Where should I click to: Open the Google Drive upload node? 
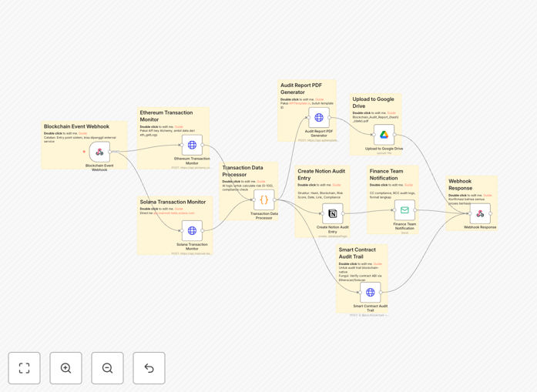coord(384,135)
